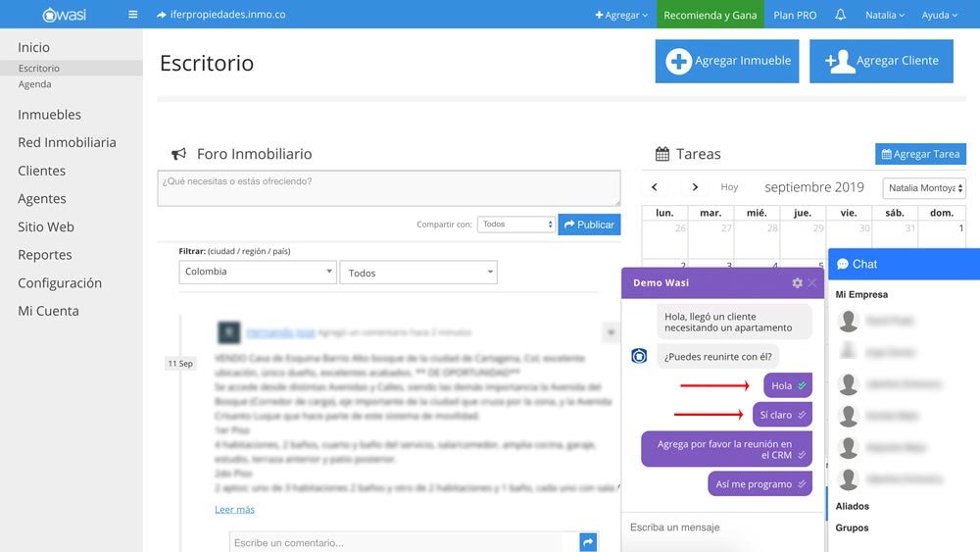This screenshot has height=552, width=980.
Task: Click the Agregar Tarea button
Action: tap(920, 154)
